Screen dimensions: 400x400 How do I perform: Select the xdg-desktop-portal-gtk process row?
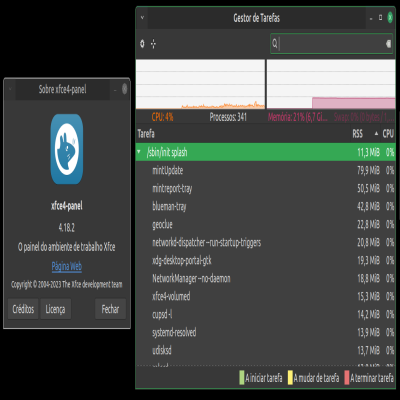pyautogui.click(x=266, y=260)
